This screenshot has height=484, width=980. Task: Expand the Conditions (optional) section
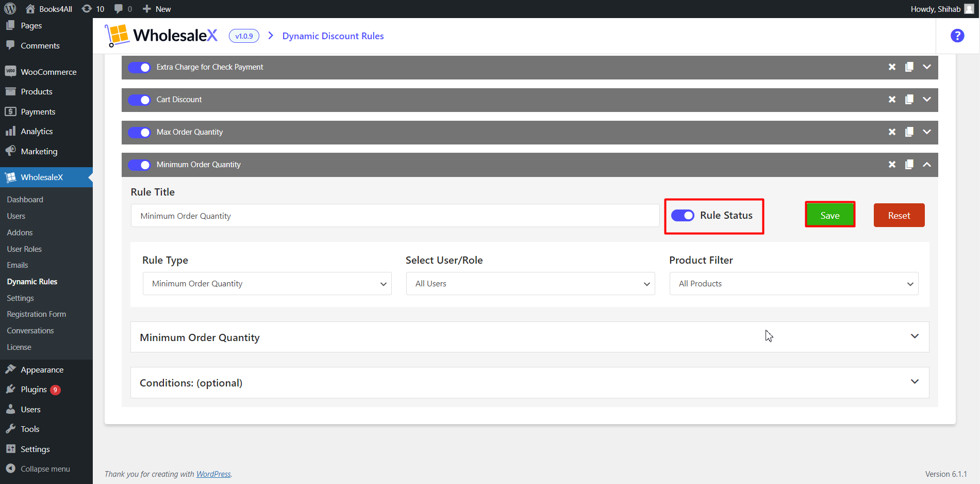pyautogui.click(x=529, y=382)
